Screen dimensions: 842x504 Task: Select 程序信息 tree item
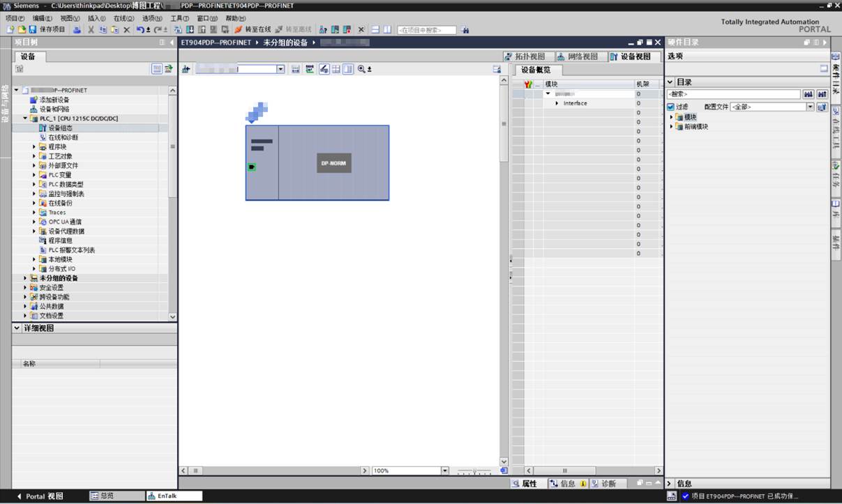coord(60,240)
